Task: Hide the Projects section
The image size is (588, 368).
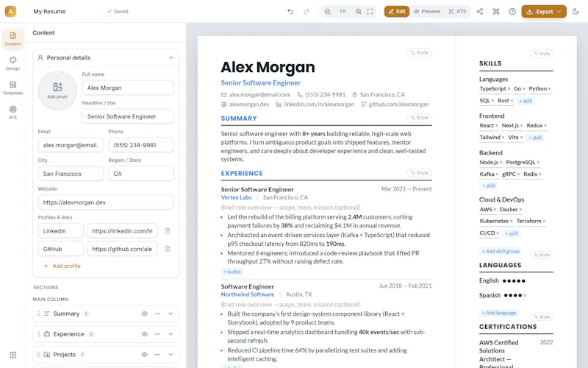Action: (x=144, y=355)
